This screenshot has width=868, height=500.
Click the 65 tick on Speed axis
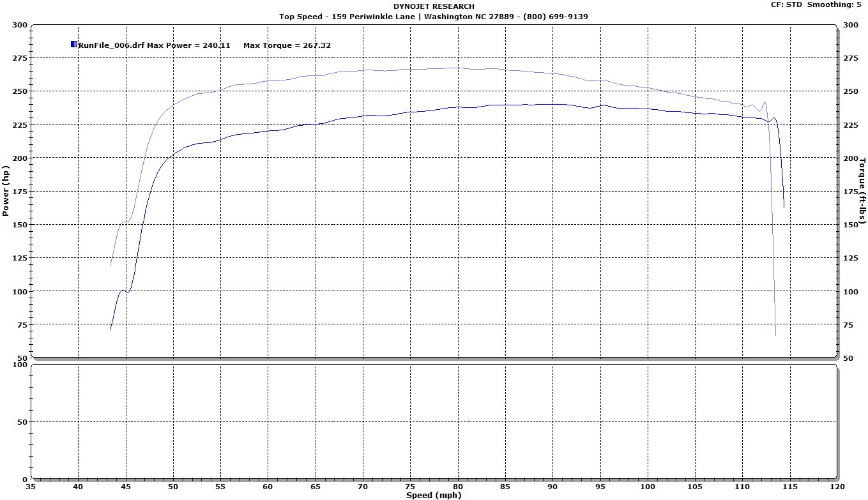[x=315, y=487]
